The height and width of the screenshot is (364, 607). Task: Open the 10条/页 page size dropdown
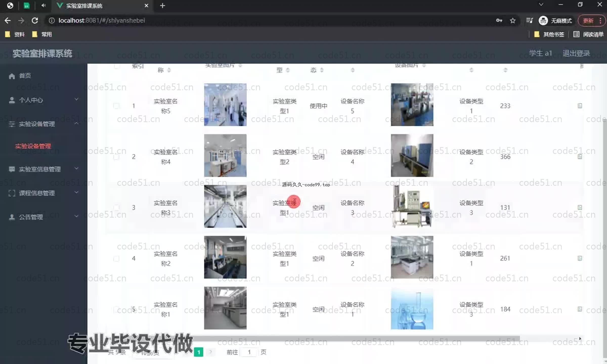(x=153, y=353)
